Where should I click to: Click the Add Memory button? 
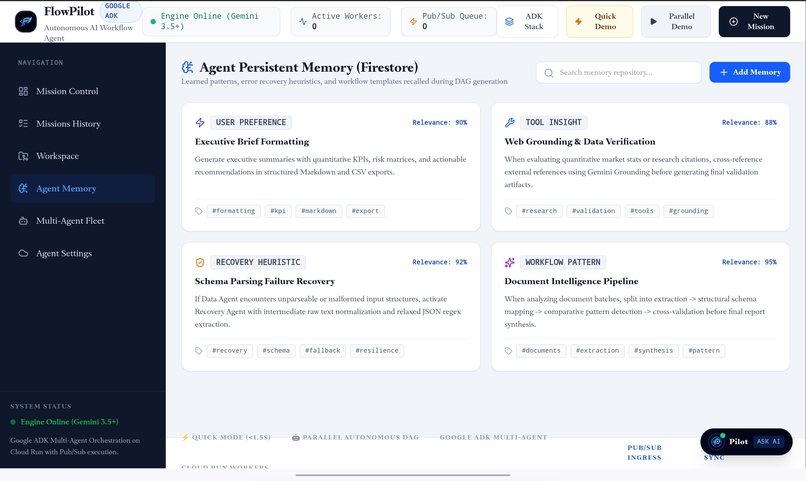[749, 72]
